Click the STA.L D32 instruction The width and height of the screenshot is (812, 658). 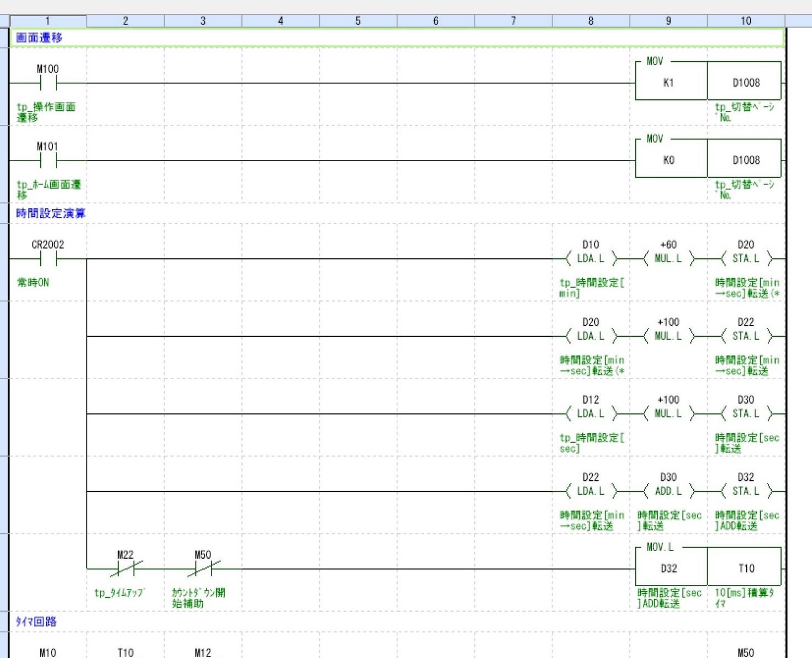pyautogui.click(x=746, y=491)
